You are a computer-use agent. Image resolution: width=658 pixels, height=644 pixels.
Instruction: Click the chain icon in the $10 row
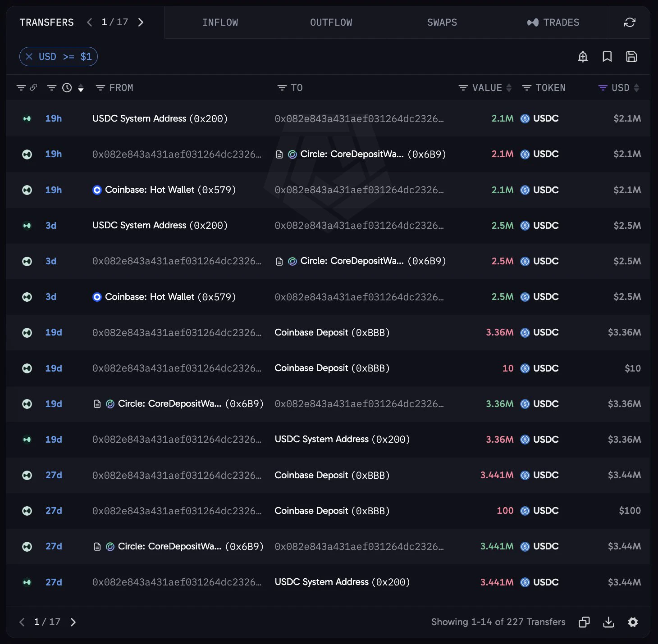coord(27,368)
